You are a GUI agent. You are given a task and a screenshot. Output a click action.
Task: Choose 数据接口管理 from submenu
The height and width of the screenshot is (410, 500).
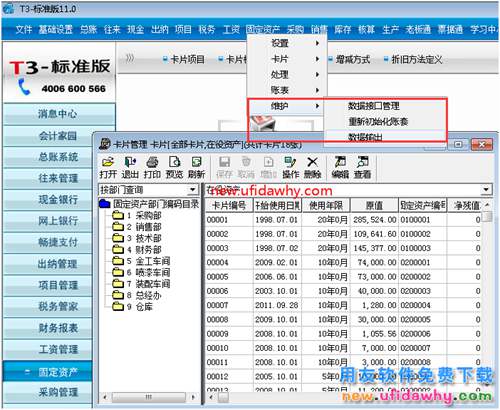(374, 106)
